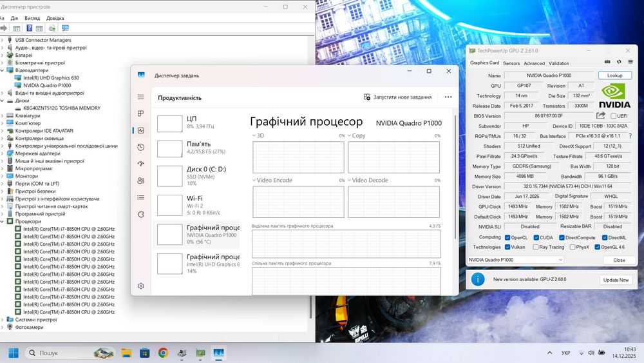Switch to the Advanced tab in GPU-Z
Image resolution: width=644 pixels, height=363 pixels.
click(534, 63)
